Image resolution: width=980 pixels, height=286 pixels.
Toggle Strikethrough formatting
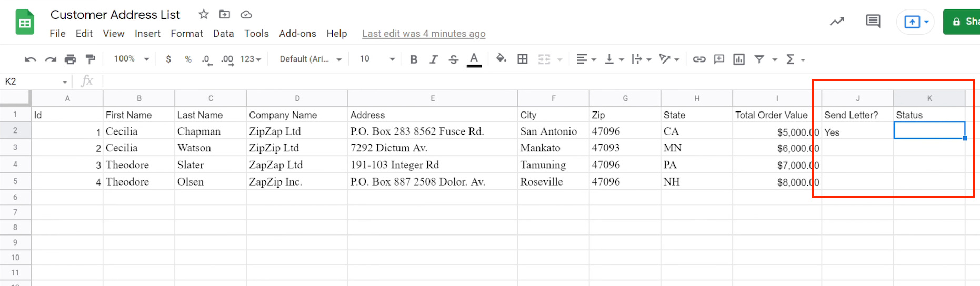454,59
